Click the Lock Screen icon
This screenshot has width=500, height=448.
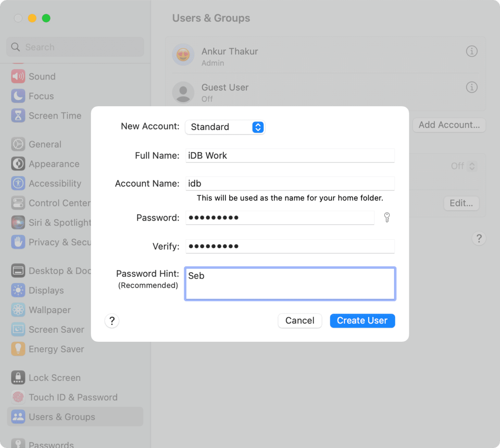coord(18,378)
